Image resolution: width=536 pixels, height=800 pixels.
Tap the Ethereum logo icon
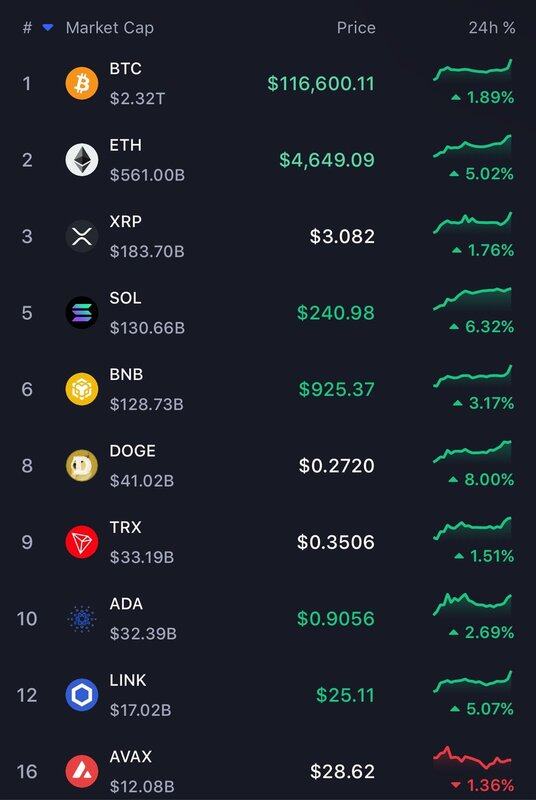tap(82, 160)
